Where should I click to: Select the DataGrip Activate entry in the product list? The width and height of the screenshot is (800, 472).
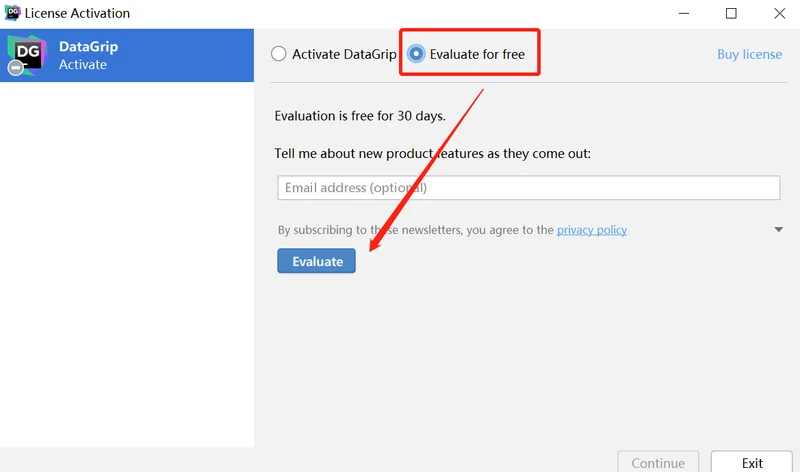tap(127, 55)
